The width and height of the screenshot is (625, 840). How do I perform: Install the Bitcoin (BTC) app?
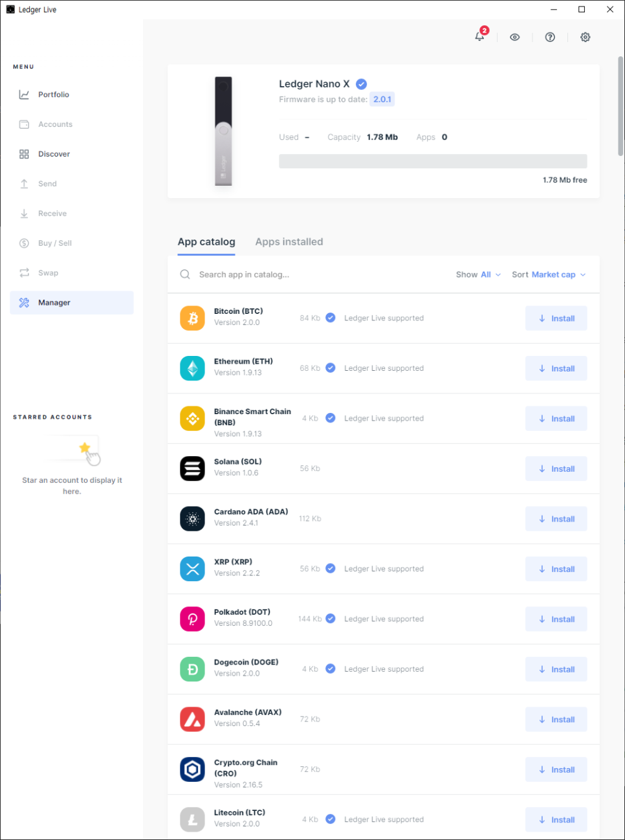tap(556, 318)
